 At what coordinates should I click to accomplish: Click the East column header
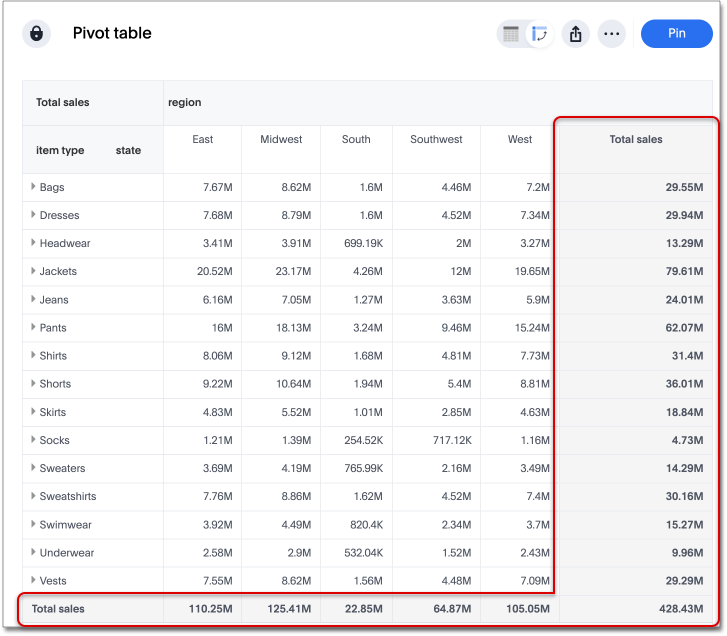point(202,139)
